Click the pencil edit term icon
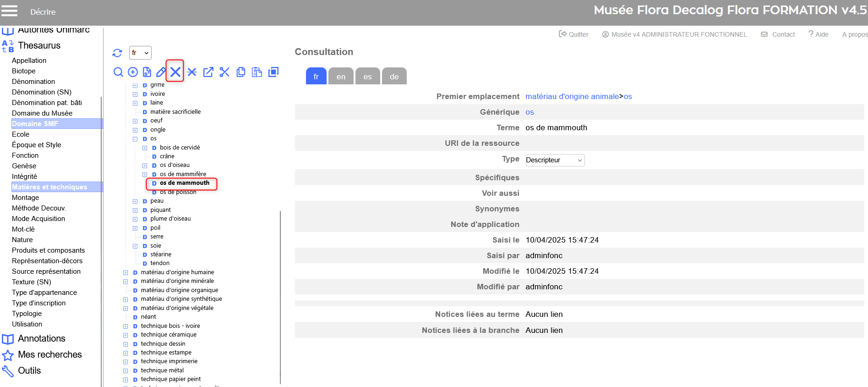The height and width of the screenshot is (387, 868). pyautogui.click(x=161, y=72)
